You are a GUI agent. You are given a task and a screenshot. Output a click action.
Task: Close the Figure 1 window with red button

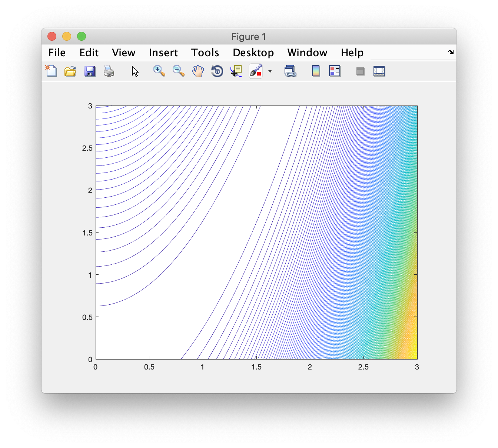(x=52, y=36)
